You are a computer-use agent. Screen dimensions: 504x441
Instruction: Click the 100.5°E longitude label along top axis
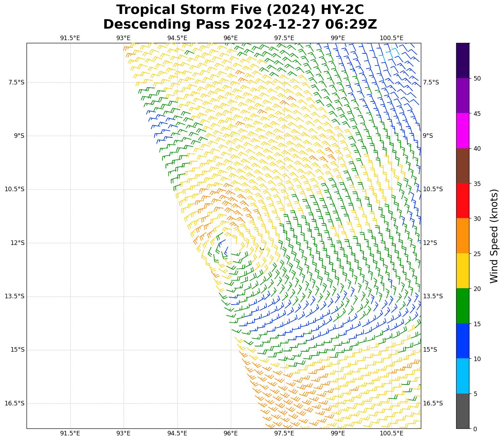pyautogui.click(x=391, y=38)
